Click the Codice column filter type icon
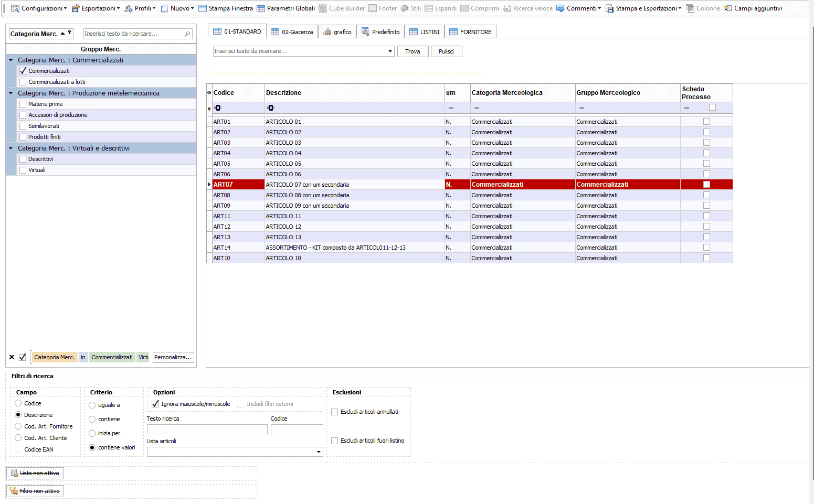Viewport: 814px width, 504px height. [x=218, y=108]
